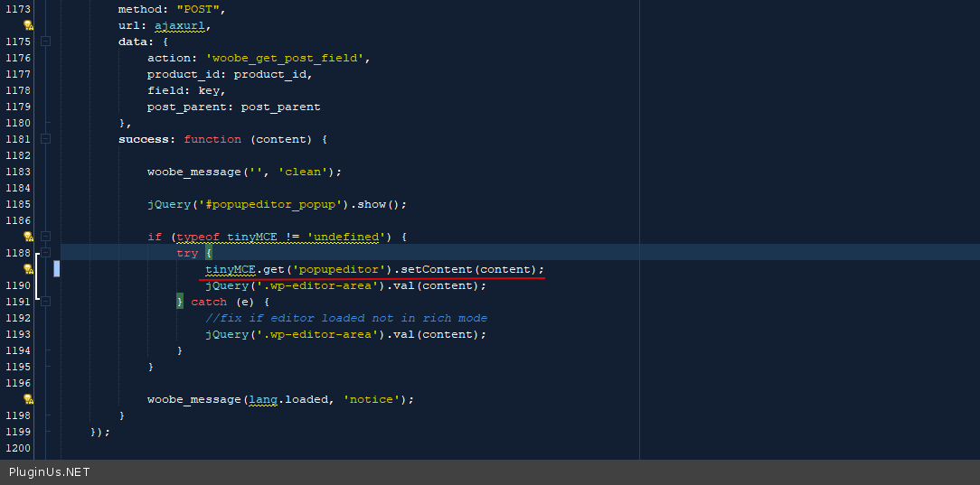Click the highlighted opening brace after try
980x485 pixels.
click(209, 253)
